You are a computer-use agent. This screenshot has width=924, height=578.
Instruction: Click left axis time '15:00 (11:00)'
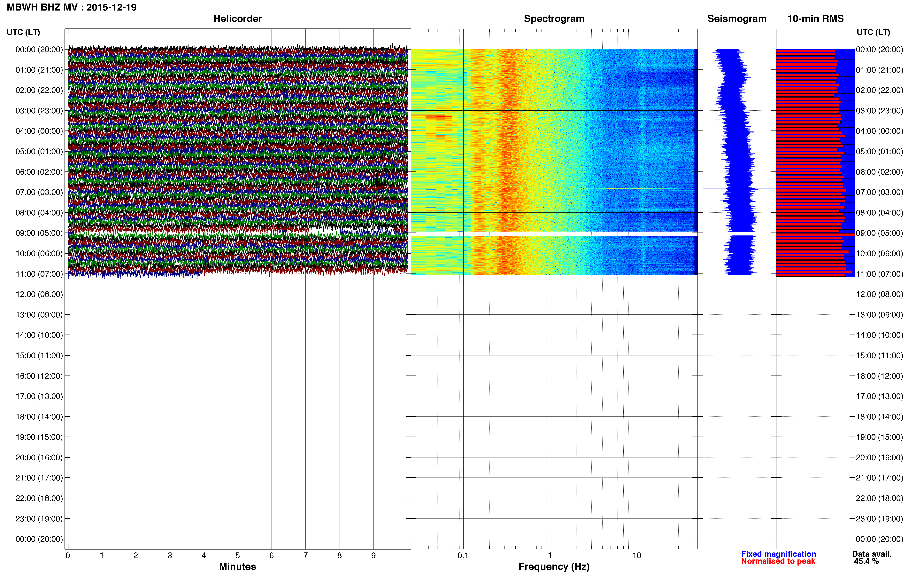point(39,355)
